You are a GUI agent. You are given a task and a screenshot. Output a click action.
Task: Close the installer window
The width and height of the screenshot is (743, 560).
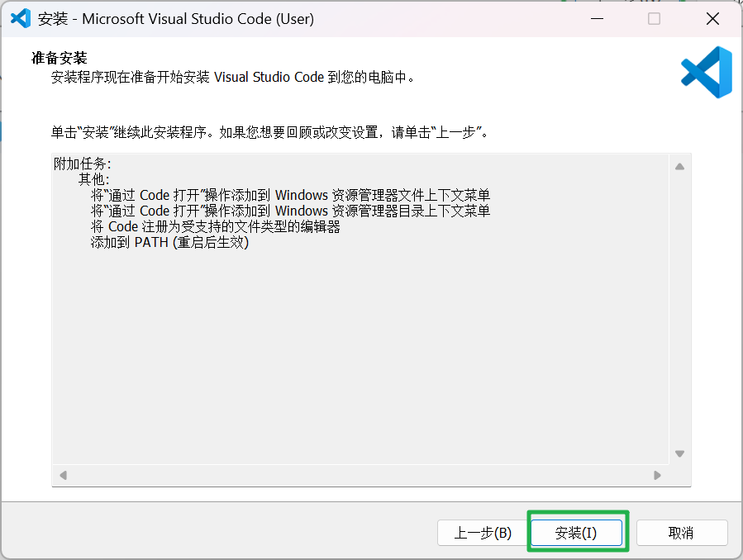click(x=712, y=18)
